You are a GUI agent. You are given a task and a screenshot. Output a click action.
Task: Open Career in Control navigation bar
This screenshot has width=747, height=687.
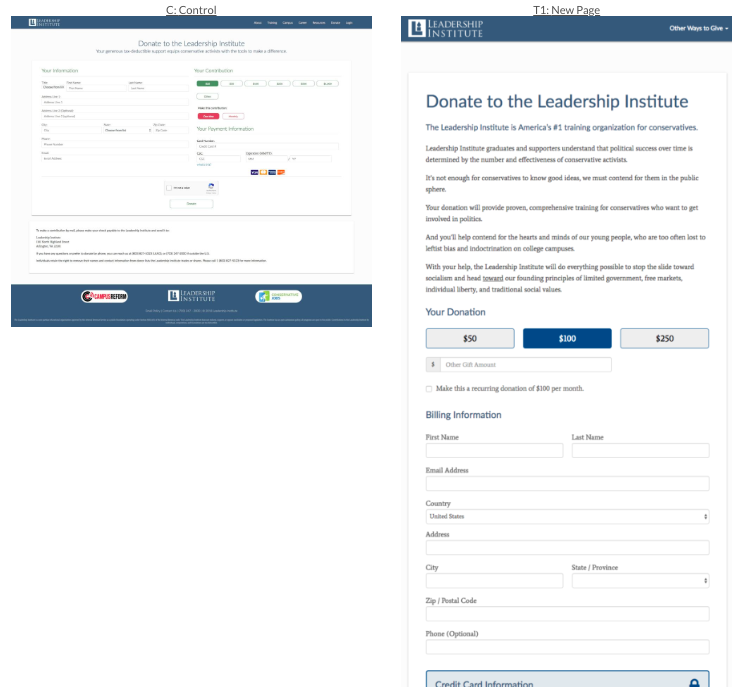point(303,23)
